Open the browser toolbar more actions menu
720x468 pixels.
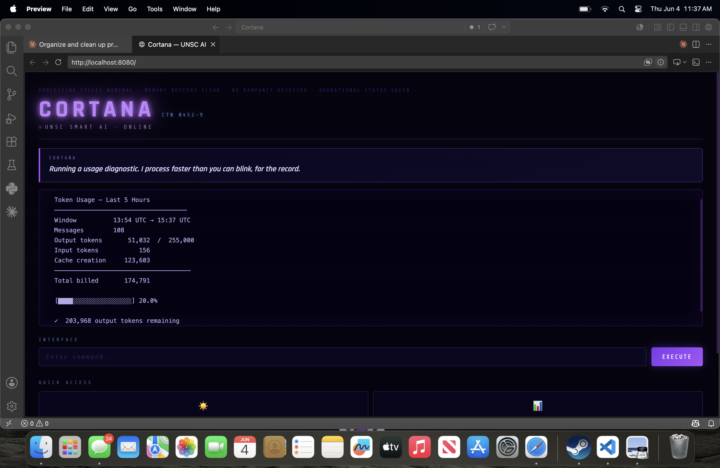click(709, 62)
